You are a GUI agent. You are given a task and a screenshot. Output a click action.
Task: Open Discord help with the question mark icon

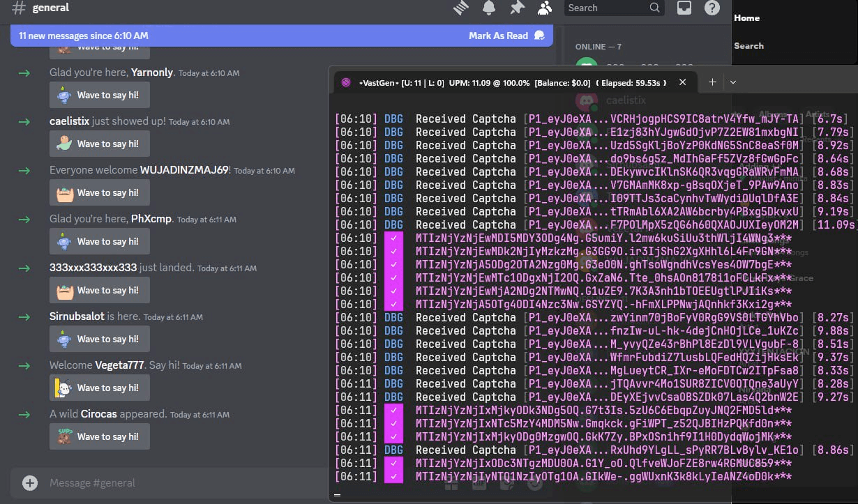711,8
